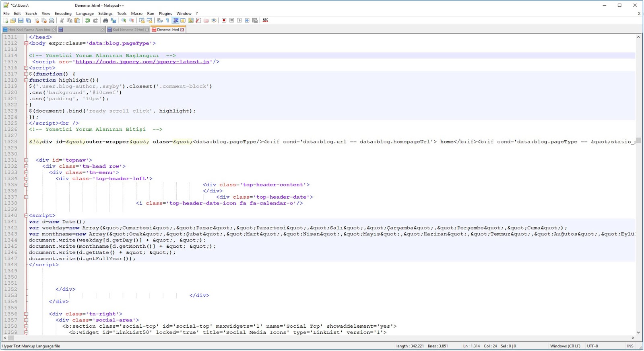Click line number 1328 in the margin
This screenshot has height=351, width=644.
[x=11, y=142]
